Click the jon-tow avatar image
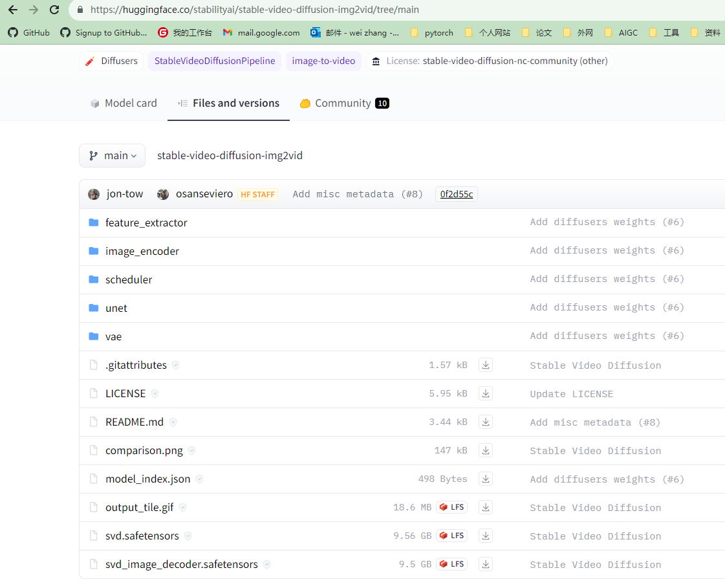The image size is (725, 588). pyautogui.click(x=94, y=194)
